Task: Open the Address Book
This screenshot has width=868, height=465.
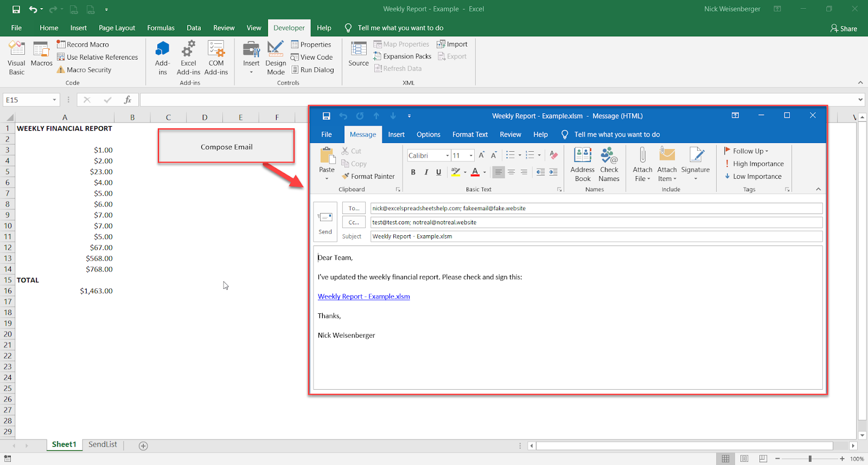Action: pyautogui.click(x=583, y=165)
